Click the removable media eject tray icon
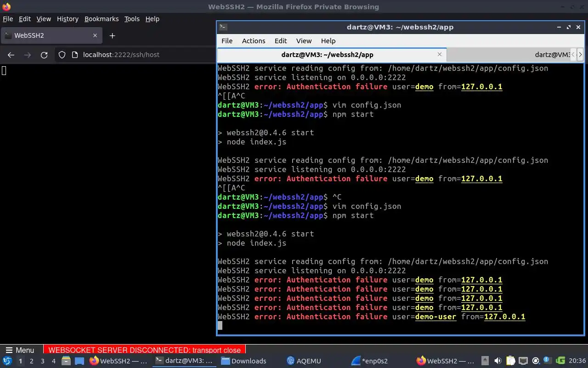 [486, 361]
